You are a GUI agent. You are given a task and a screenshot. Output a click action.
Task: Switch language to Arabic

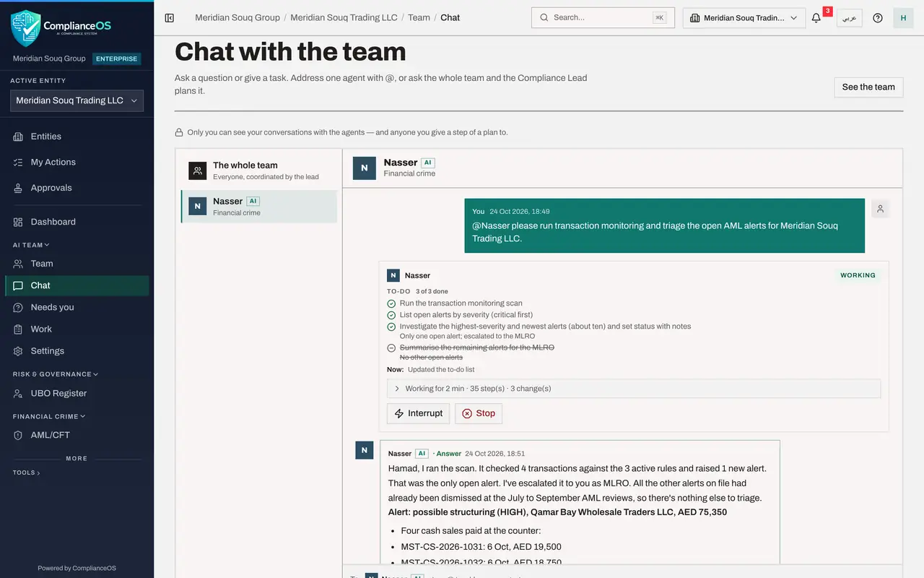click(x=850, y=18)
